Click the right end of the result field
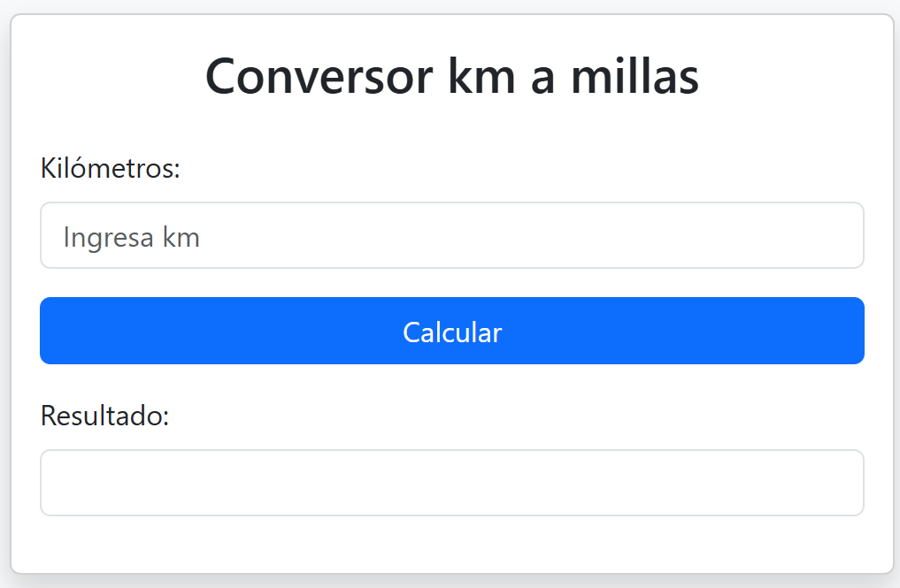Screen dimensions: 900x588 pos(843,483)
